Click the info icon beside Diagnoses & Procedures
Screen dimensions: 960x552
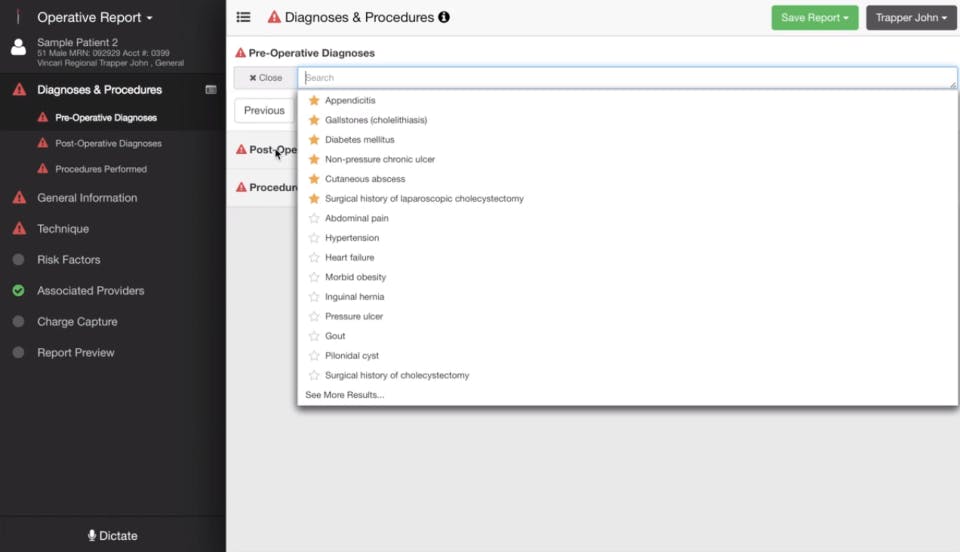point(444,17)
